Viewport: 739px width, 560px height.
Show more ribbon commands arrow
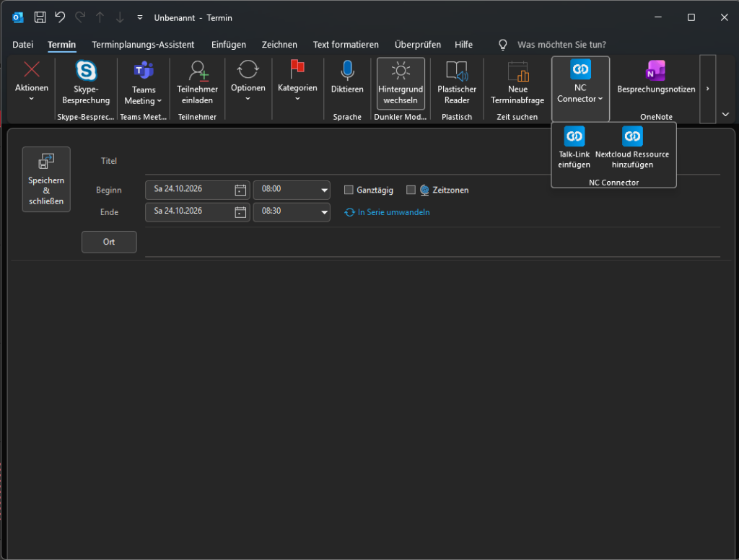707,89
